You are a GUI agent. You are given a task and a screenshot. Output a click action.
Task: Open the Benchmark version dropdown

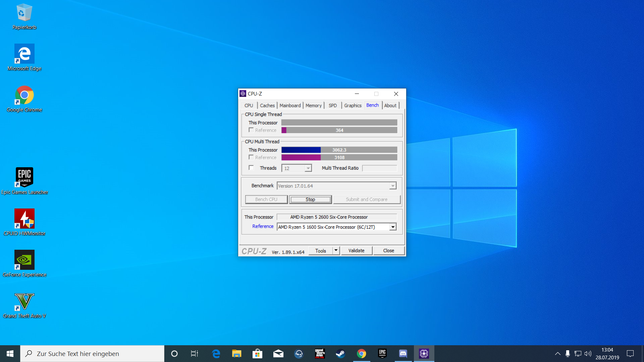point(392,186)
